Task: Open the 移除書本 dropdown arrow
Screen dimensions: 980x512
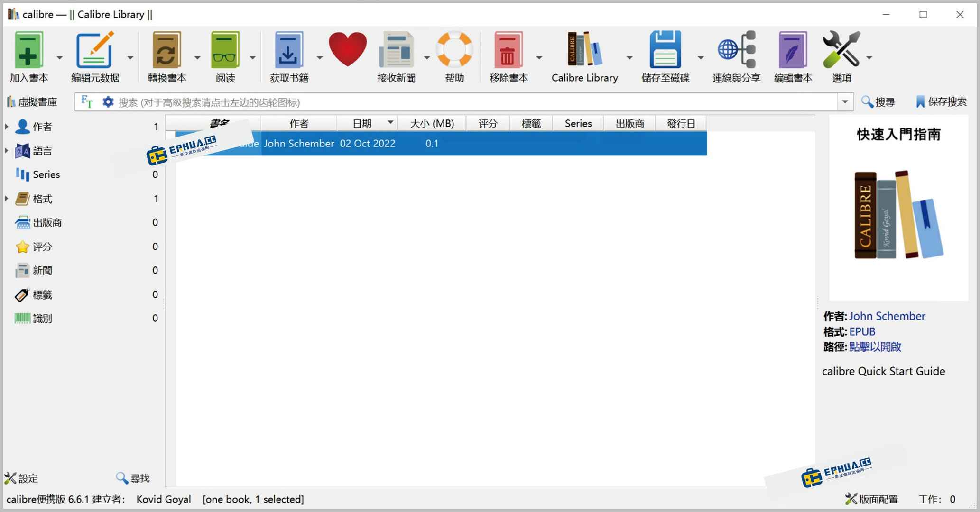Action: click(539, 58)
